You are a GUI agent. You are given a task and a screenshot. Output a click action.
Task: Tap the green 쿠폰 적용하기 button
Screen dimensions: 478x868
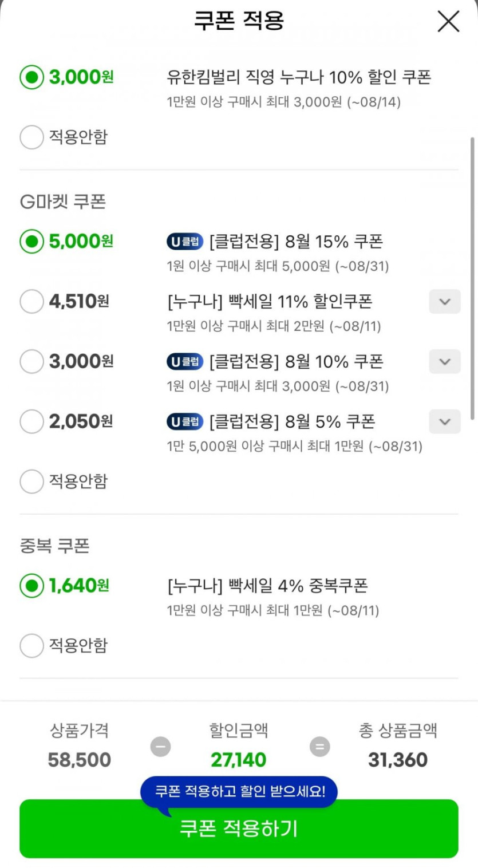coord(239,828)
